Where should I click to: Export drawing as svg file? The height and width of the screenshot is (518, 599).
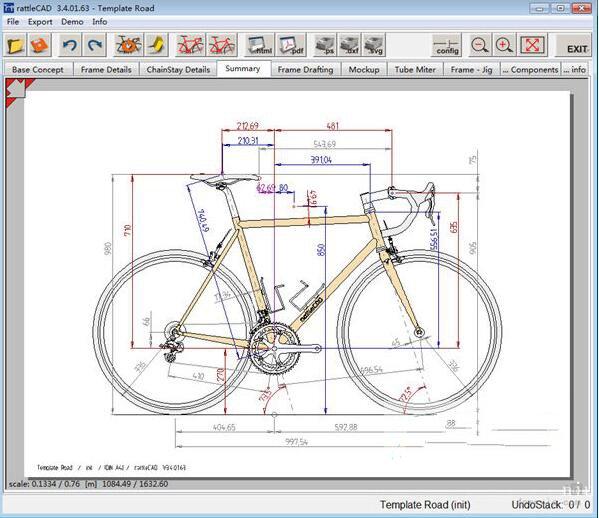374,45
